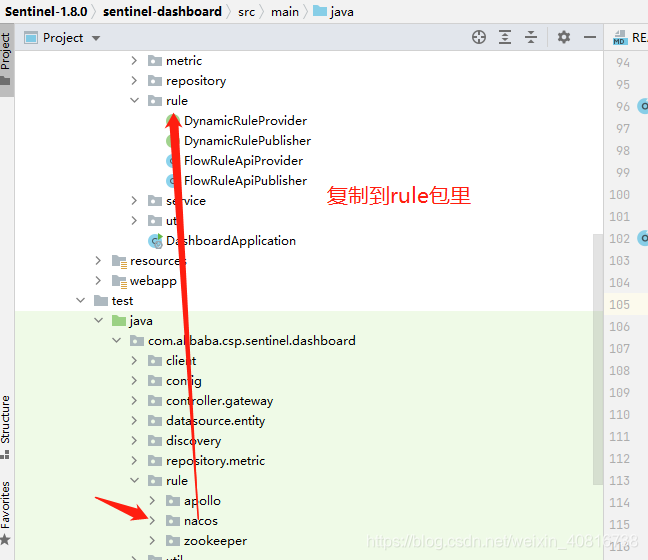Screen dimensions: 648x560
Task: Click line number 110 in gutter
Action: [619, 415]
